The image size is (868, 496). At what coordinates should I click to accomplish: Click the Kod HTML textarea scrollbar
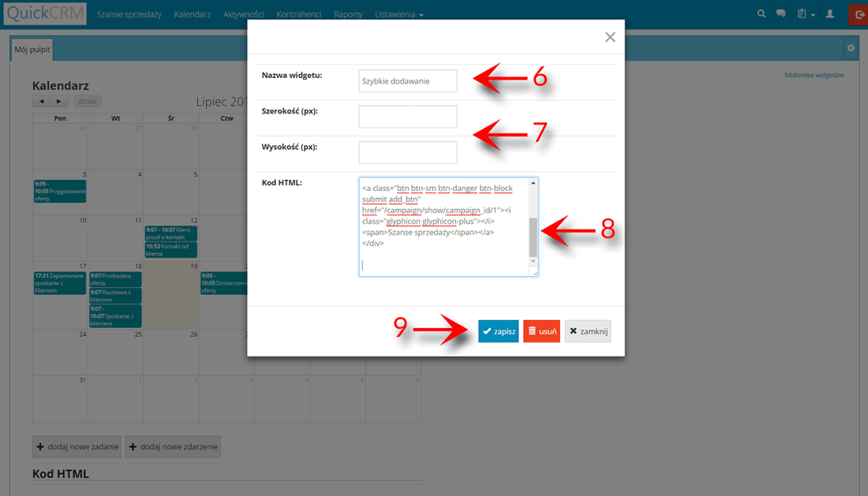click(533, 236)
